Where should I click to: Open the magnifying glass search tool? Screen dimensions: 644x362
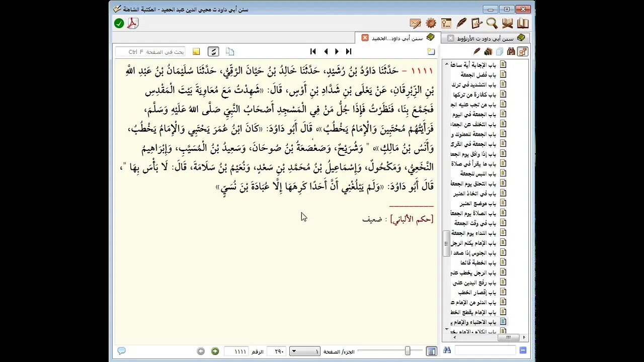492,23
